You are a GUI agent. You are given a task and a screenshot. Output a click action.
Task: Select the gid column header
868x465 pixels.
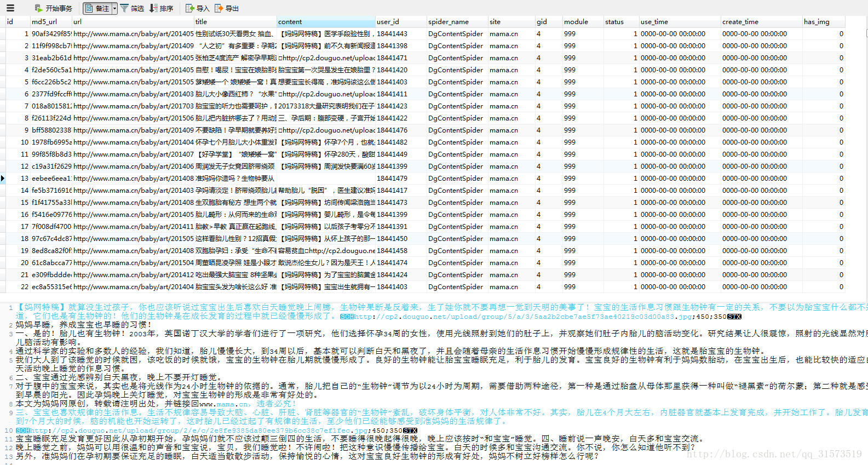[549, 22]
